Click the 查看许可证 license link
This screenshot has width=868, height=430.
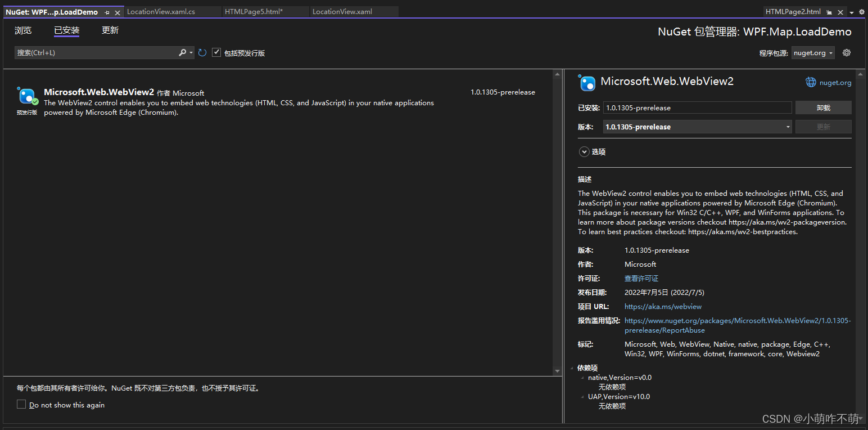point(641,279)
